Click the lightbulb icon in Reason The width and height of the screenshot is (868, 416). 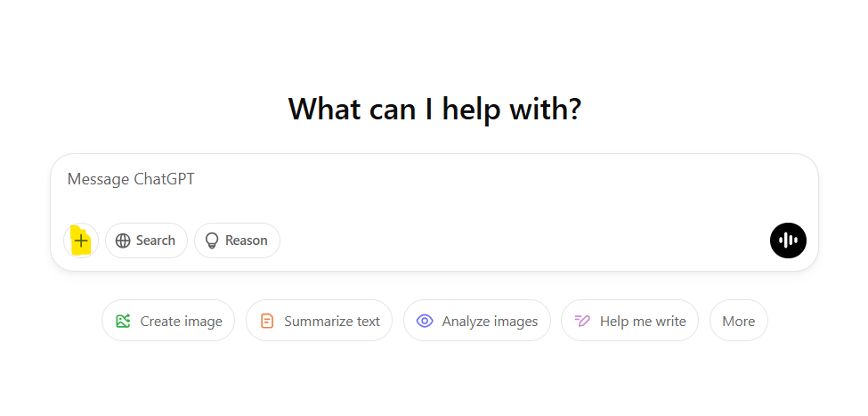(212, 241)
